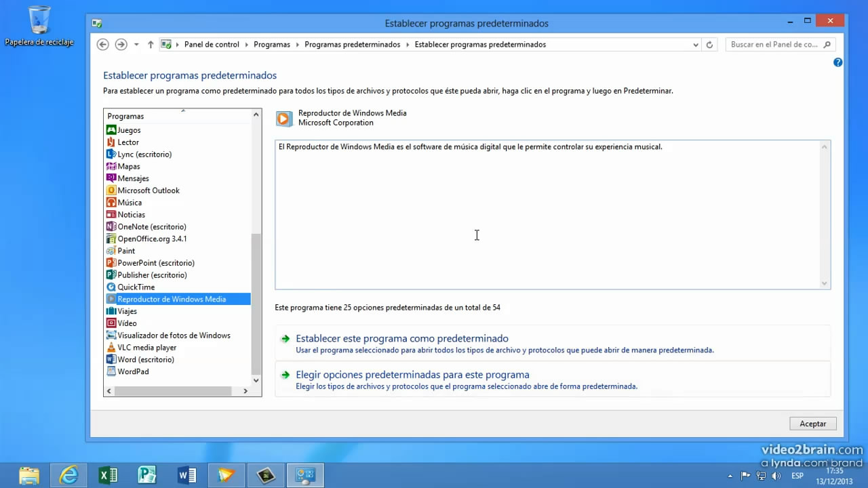Click the Noticias program icon
The height and width of the screenshot is (488, 868).
coord(112,215)
